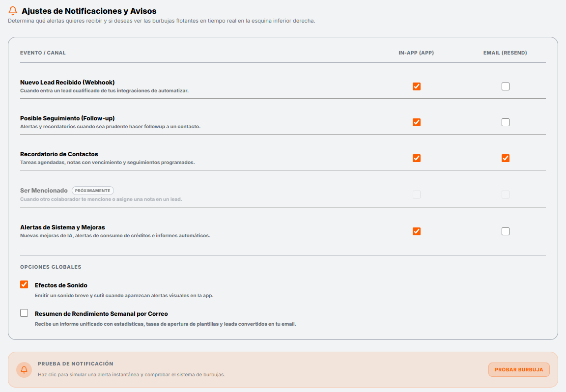The height and width of the screenshot is (392, 566).
Task: Click the Posible Seguimiento (Follow-up) label
Action: [67, 118]
